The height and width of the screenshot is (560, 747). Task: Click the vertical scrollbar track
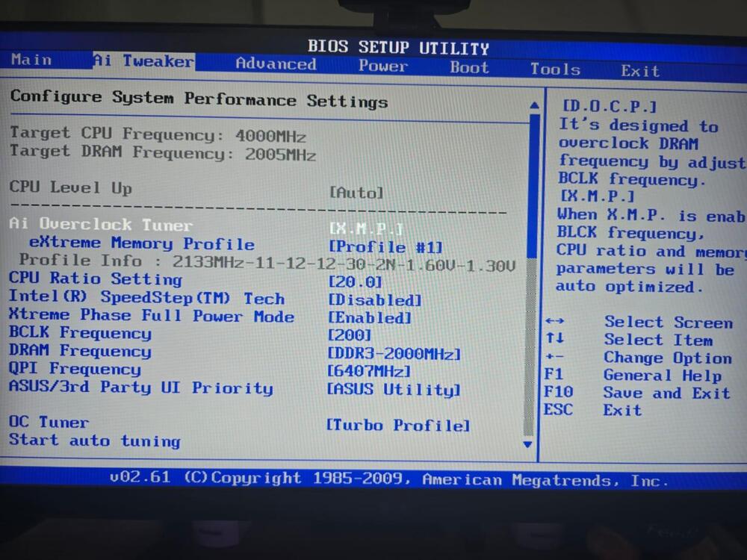click(x=530, y=336)
